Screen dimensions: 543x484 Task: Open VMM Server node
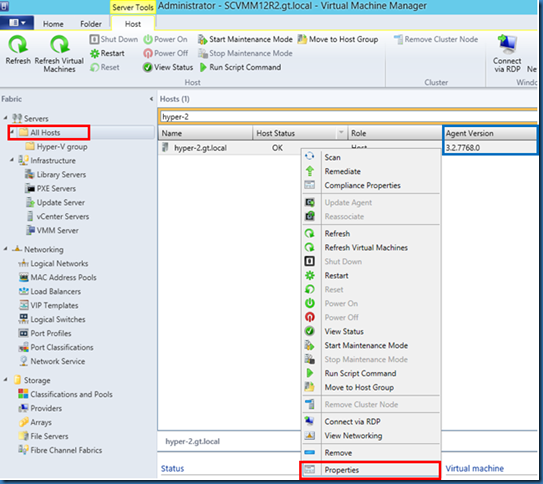pyautogui.click(x=53, y=231)
